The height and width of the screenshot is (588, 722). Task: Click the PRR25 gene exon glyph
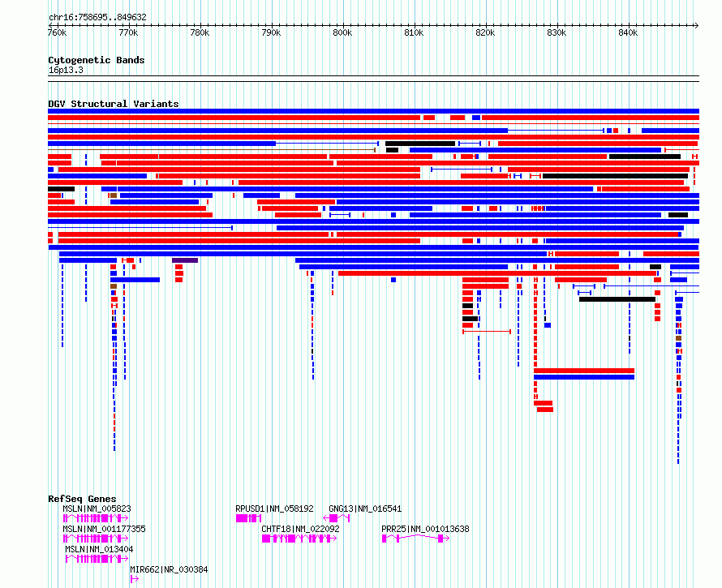415,539
